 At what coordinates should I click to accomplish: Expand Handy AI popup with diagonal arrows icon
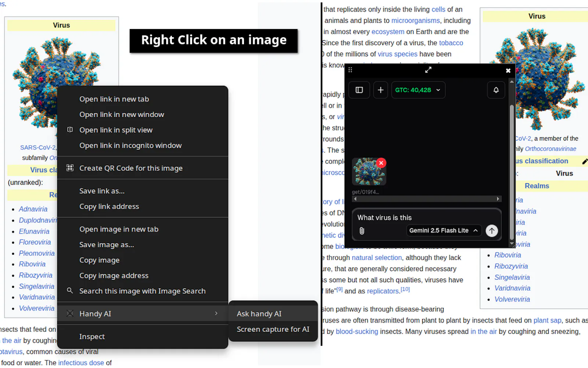[428, 70]
